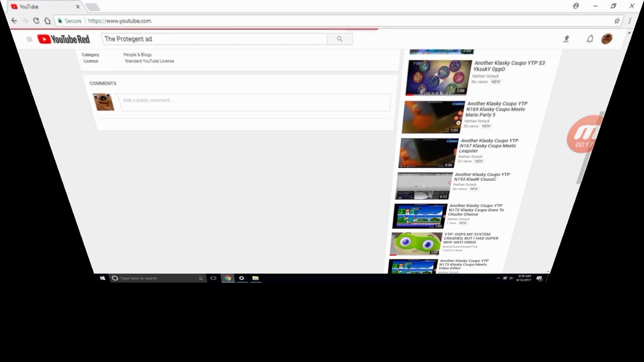Open the YTP S3 YkssKY OppO thumbnail
Viewport: 644px width, 362px height.
(439, 77)
